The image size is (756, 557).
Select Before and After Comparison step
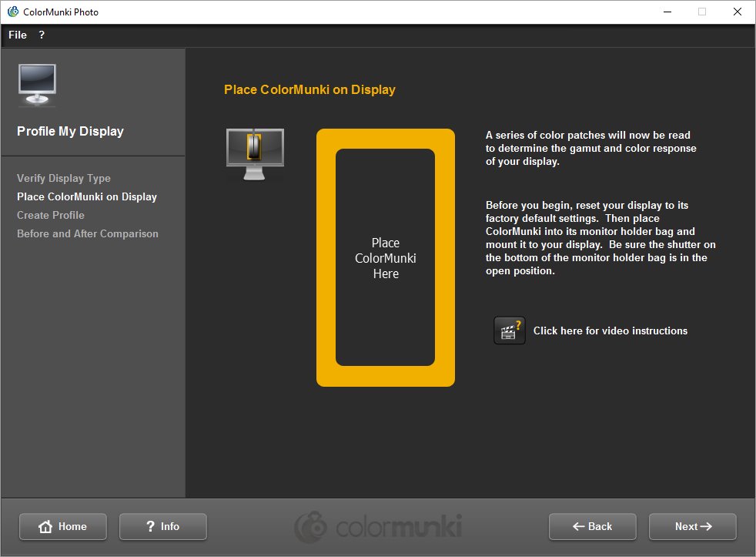[x=88, y=233]
